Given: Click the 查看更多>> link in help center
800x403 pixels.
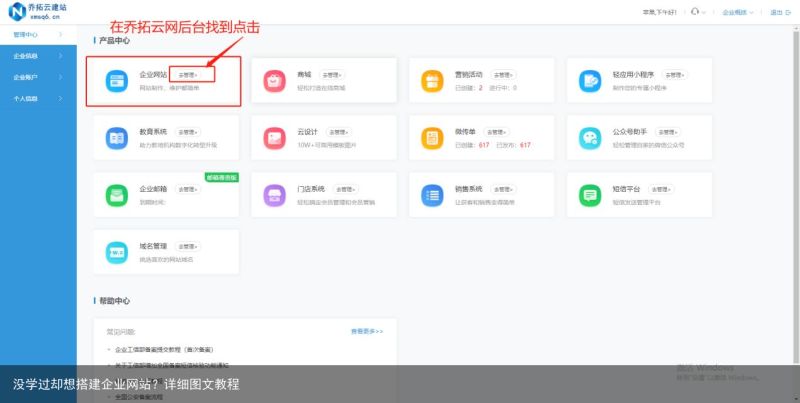Looking at the screenshot, I should pyautogui.click(x=367, y=332).
